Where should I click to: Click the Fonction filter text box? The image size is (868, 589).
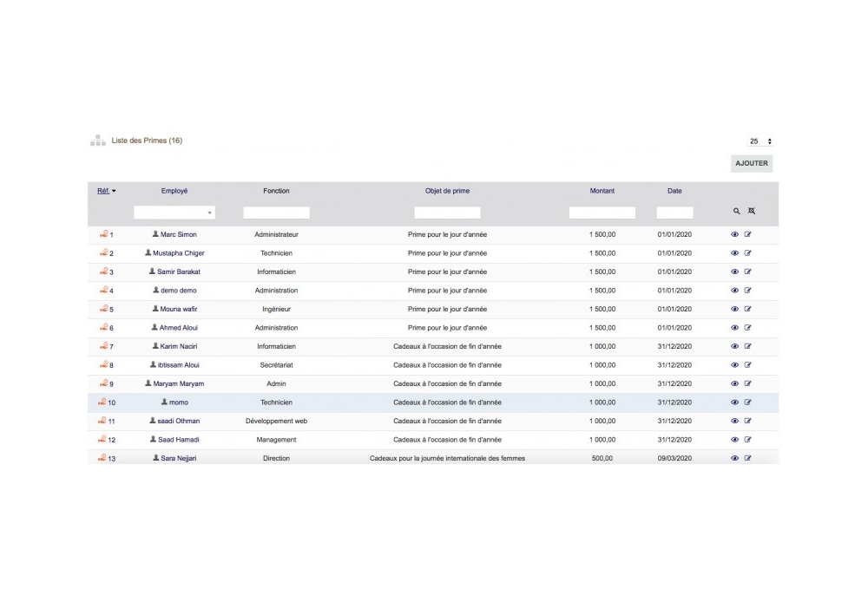[x=275, y=212]
